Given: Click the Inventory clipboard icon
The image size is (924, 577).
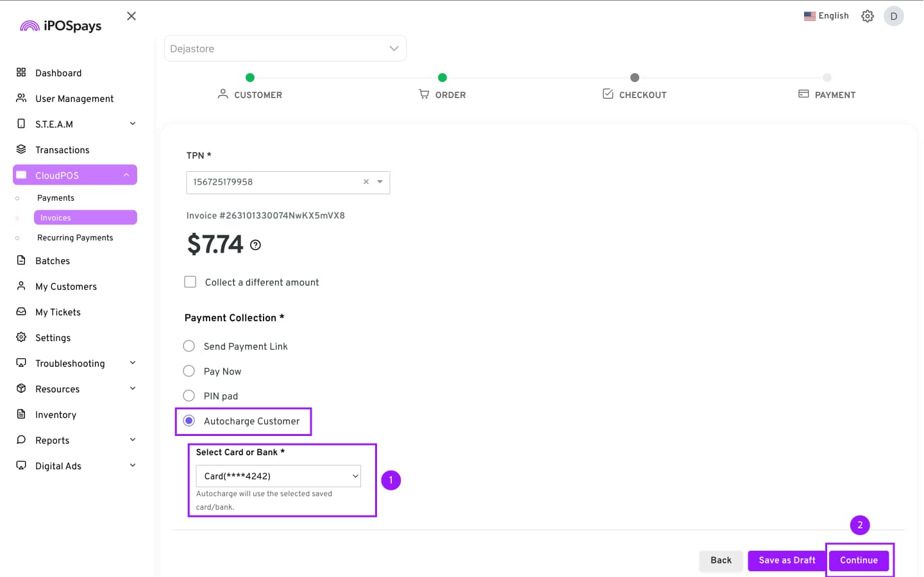Looking at the screenshot, I should point(21,414).
